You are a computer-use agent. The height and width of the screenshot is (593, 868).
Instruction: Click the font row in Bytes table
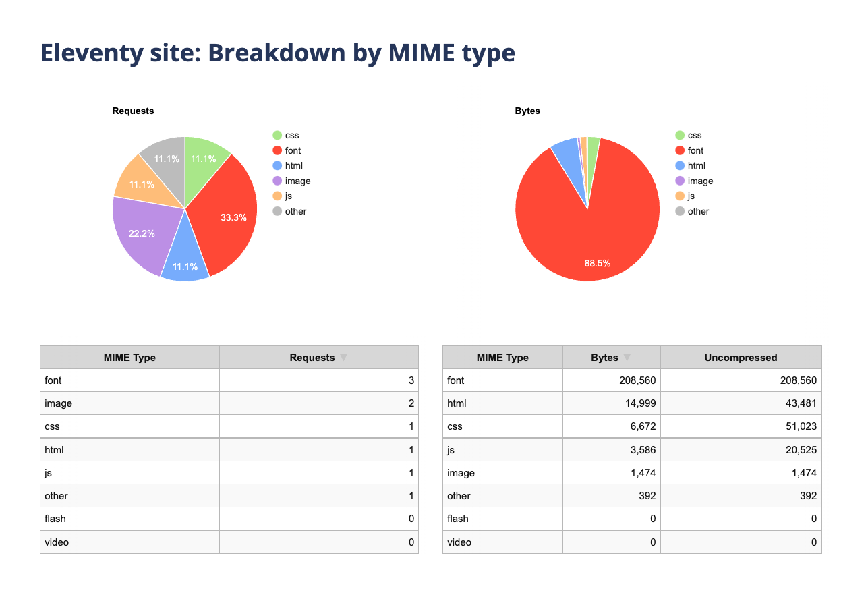[x=632, y=380]
